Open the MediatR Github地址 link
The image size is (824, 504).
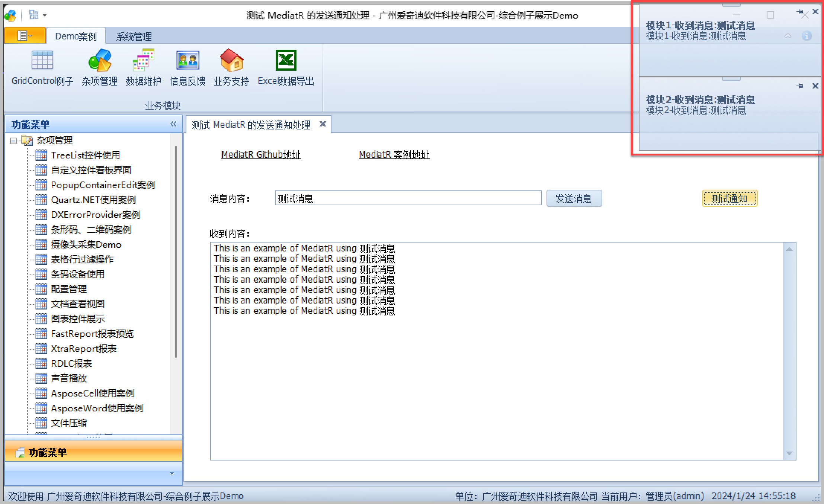pyautogui.click(x=261, y=155)
